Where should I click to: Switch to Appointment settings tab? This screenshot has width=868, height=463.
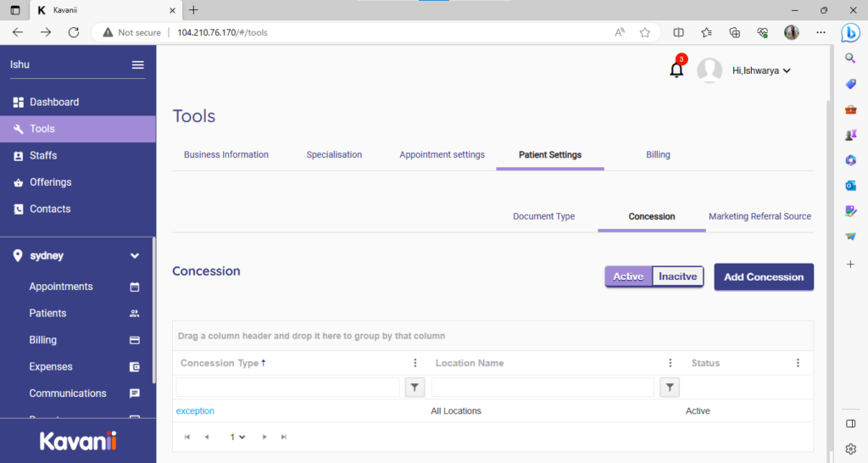coord(442,154)
